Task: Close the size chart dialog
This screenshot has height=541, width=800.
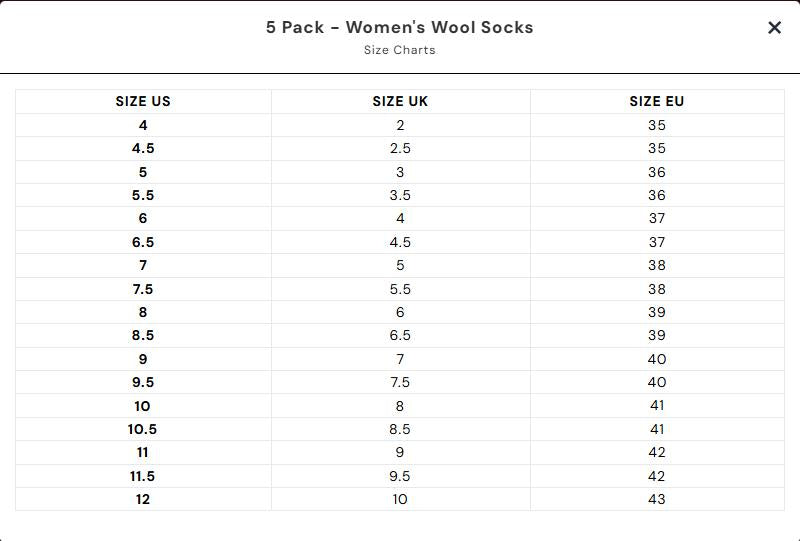Action: tap(774, 28)
